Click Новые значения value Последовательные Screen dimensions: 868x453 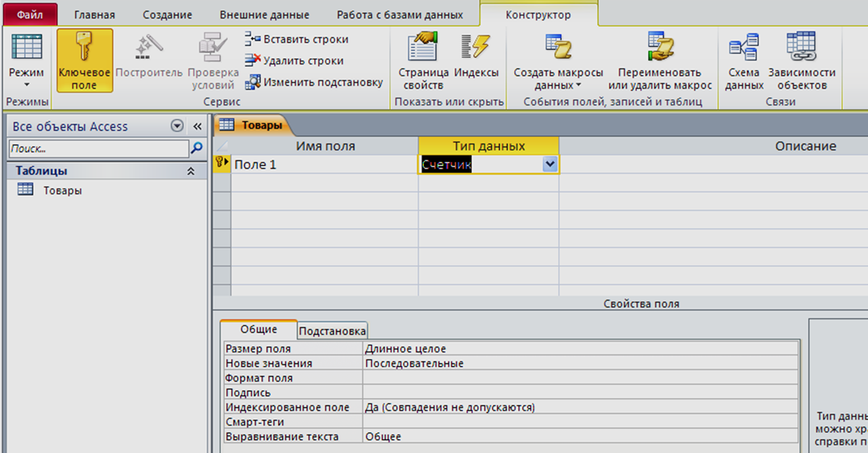[581, 364]
